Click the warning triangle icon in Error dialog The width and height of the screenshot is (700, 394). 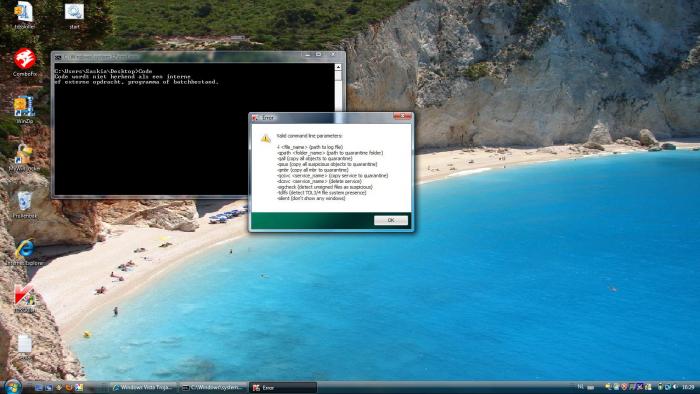pyautogui.click(x=266, y=138)
